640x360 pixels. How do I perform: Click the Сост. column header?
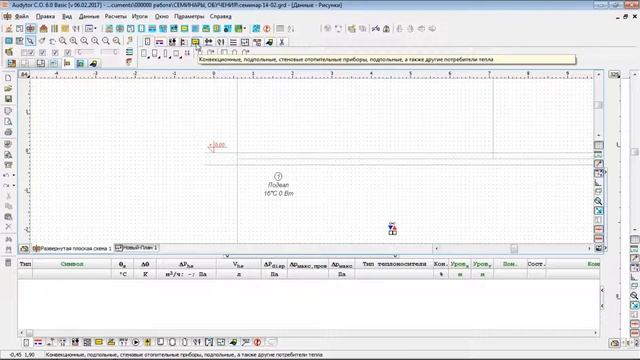(x=536, y=264)
